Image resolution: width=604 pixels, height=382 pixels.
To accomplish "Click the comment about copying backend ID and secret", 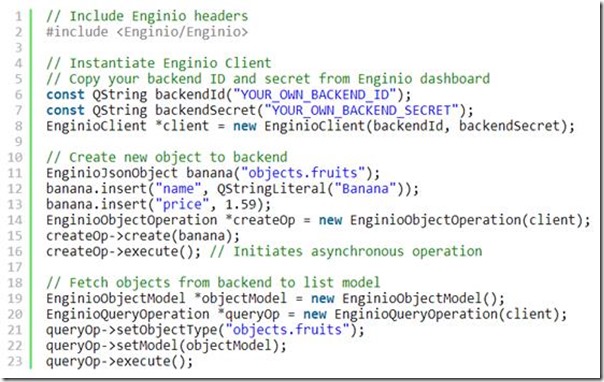I will tap(268, 79).
